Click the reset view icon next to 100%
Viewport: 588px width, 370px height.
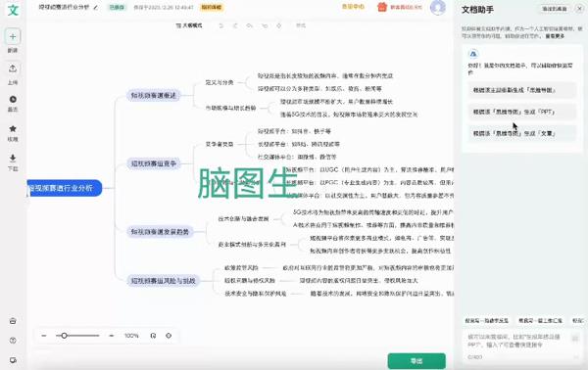click(153, 336)
